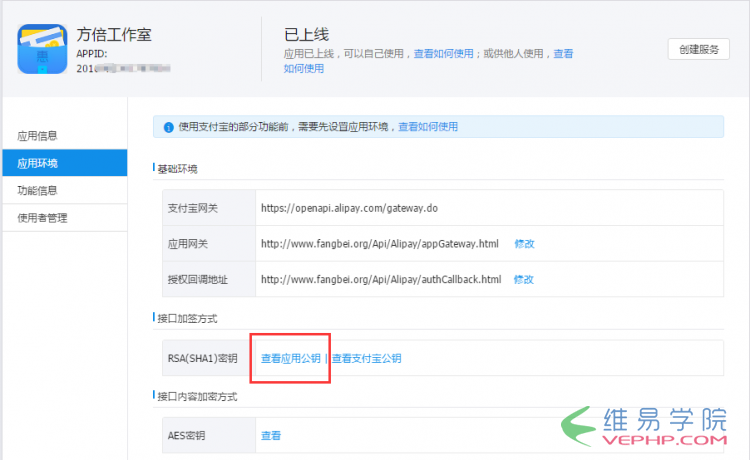Click the APPID number text
This screenshot has width=750, height=460.
[123, 68]
